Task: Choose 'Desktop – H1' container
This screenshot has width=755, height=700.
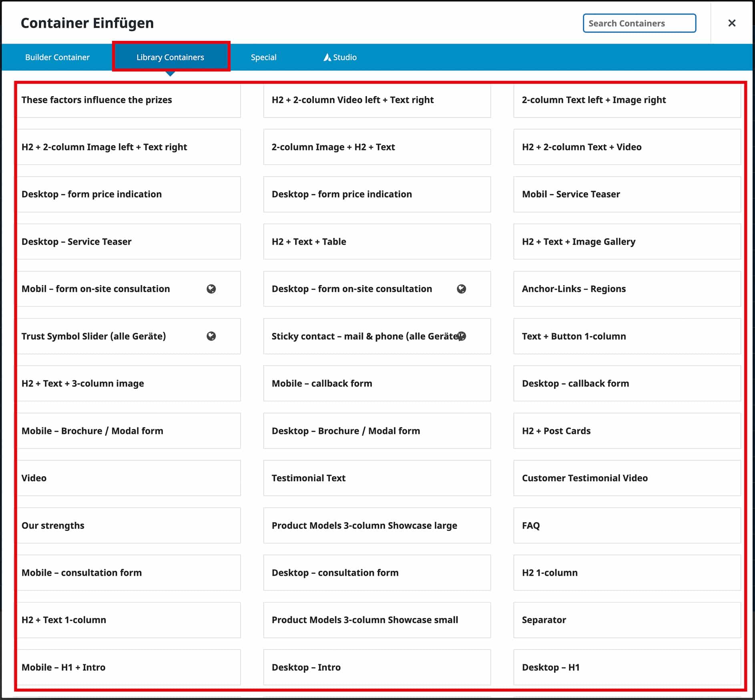Action: pyautogui.click(x=627, y=668)
